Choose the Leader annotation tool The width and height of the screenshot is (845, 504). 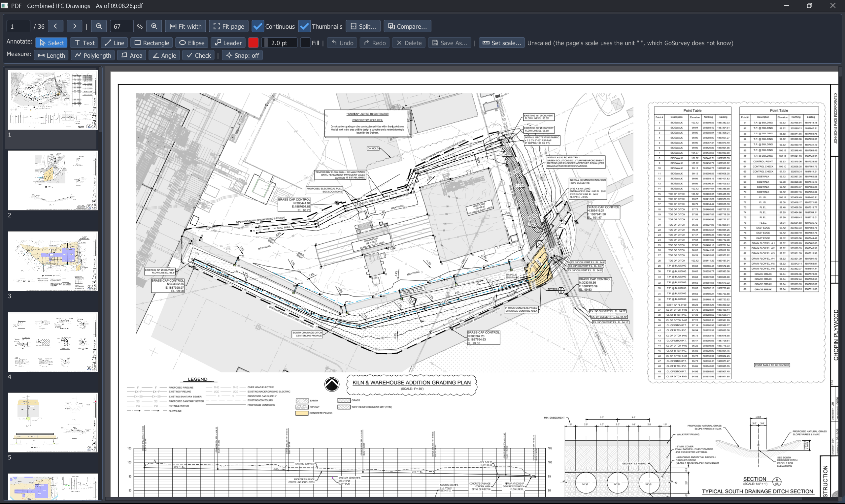228,43
